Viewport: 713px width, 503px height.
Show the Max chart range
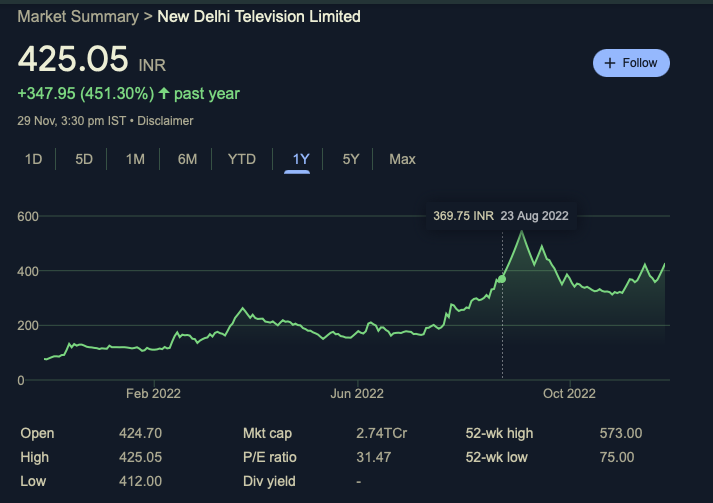402,159
